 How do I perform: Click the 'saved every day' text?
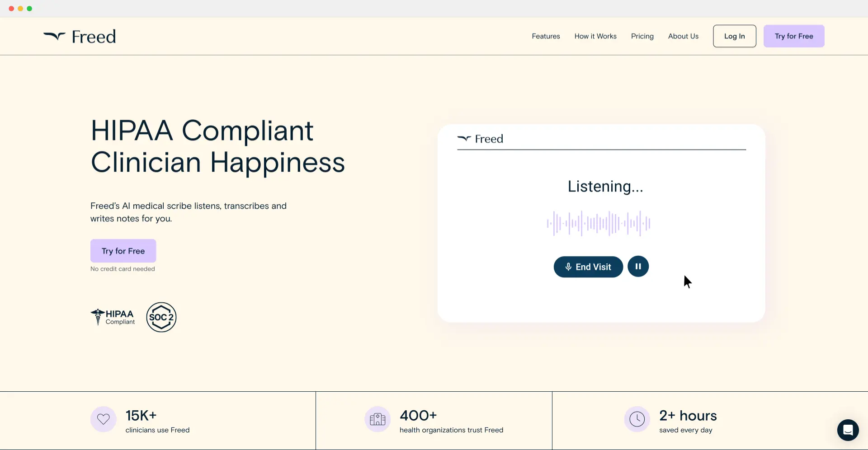(x=686, y=430)
